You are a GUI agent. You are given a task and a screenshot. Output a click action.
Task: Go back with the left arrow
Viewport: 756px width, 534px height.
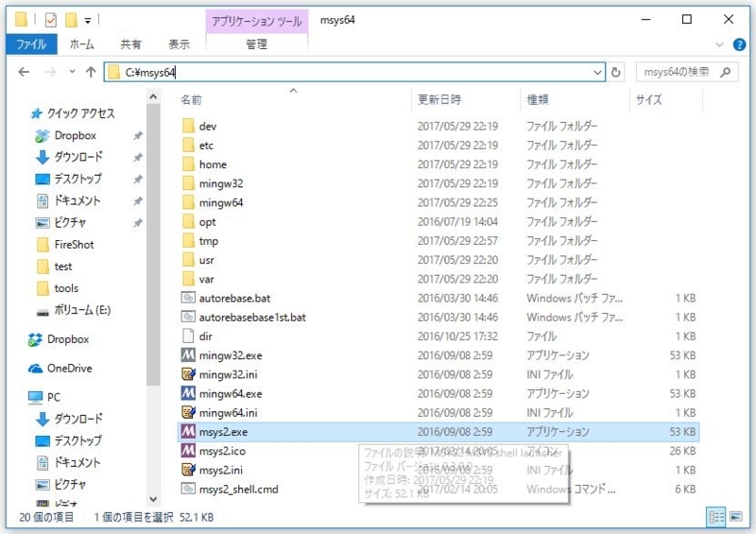(x=24, y=73)
